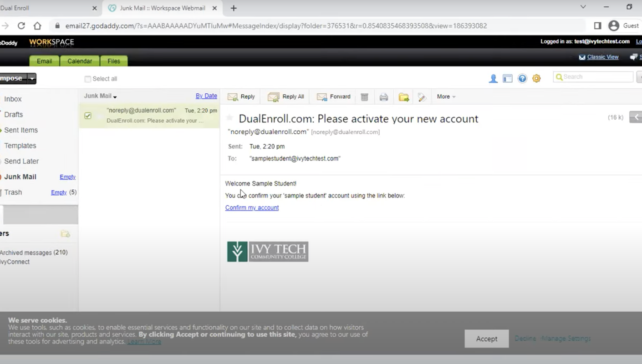Click the Confirm my account link

252,208
